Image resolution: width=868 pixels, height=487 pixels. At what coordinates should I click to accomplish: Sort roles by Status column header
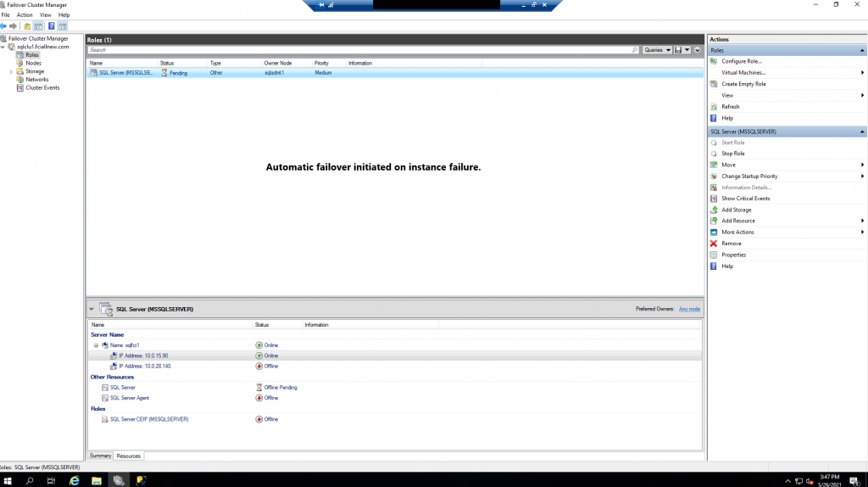tap(183, 63)
